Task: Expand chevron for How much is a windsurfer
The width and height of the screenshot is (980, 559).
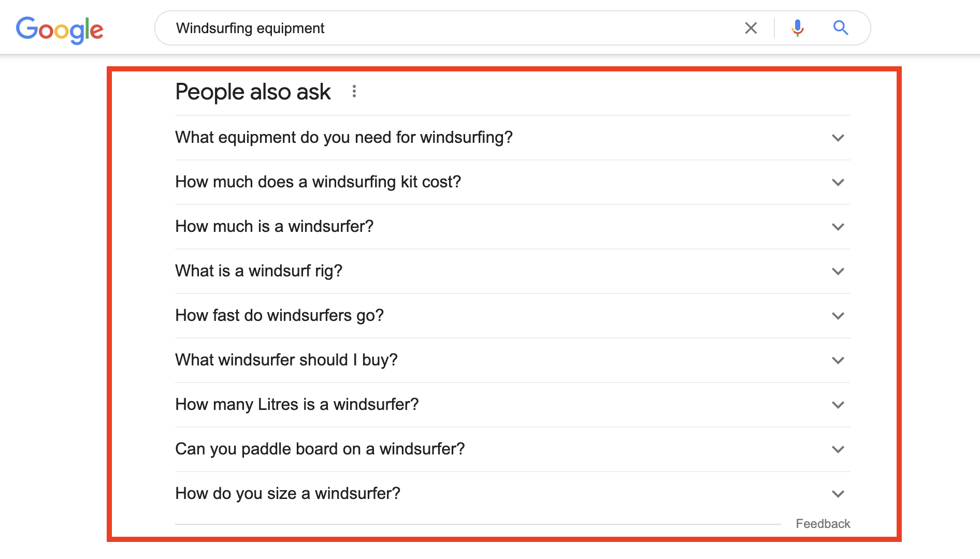Action: coord(838,227)
